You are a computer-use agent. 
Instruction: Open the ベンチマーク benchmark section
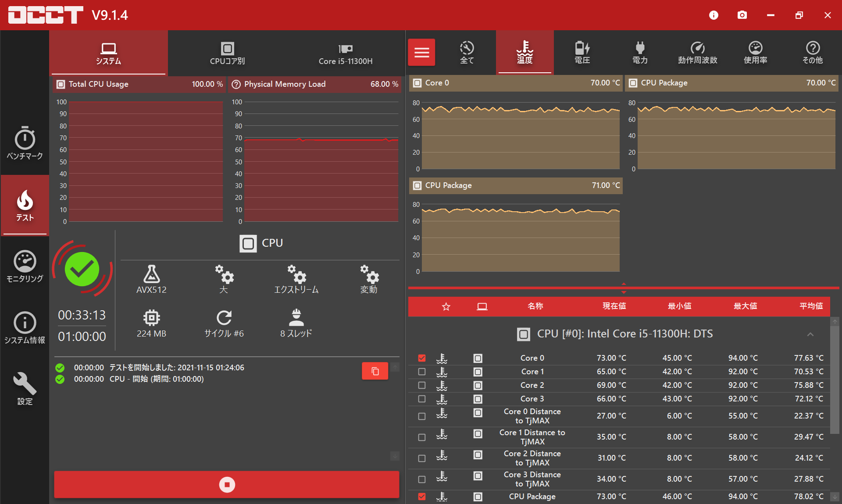[x=25, y=143]
